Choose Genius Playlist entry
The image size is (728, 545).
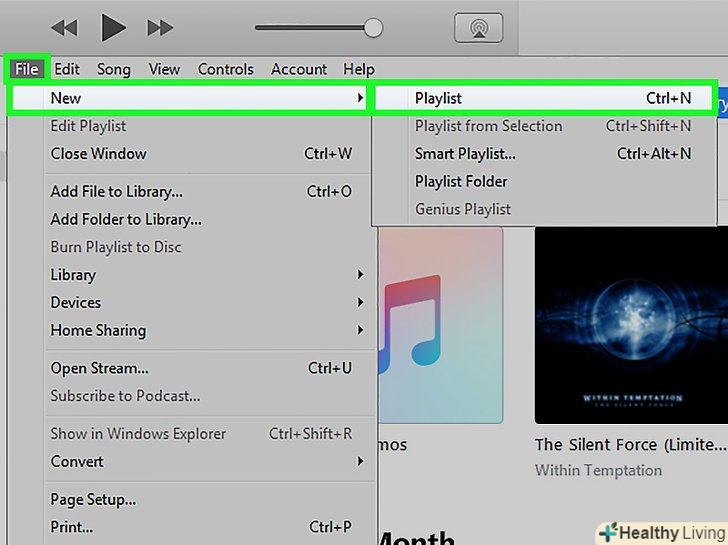point(543,209)
